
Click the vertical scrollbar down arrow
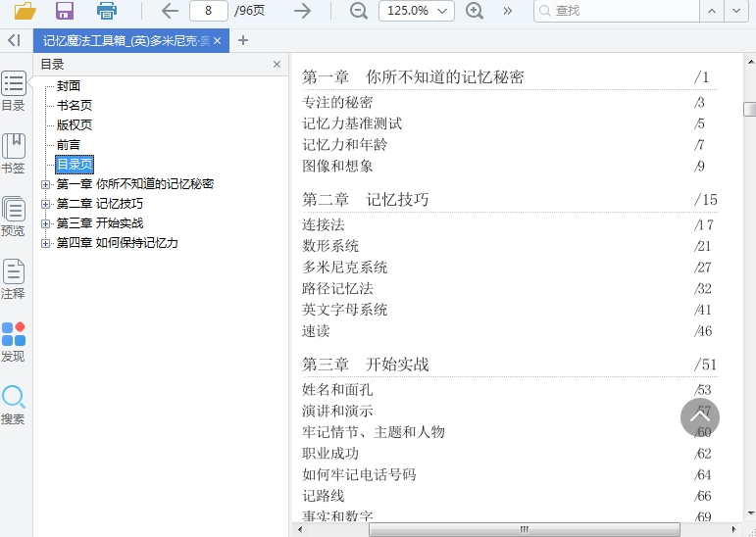(x=750, y=513)
